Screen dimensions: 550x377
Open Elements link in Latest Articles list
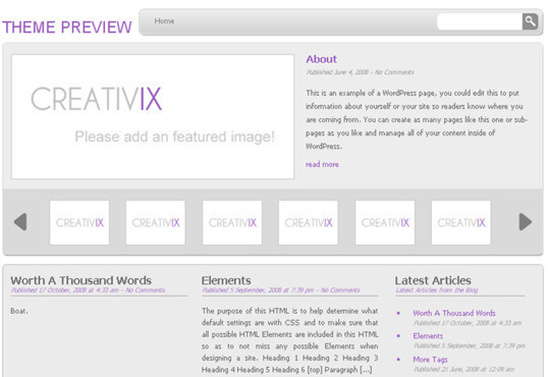tap(428, 336)
